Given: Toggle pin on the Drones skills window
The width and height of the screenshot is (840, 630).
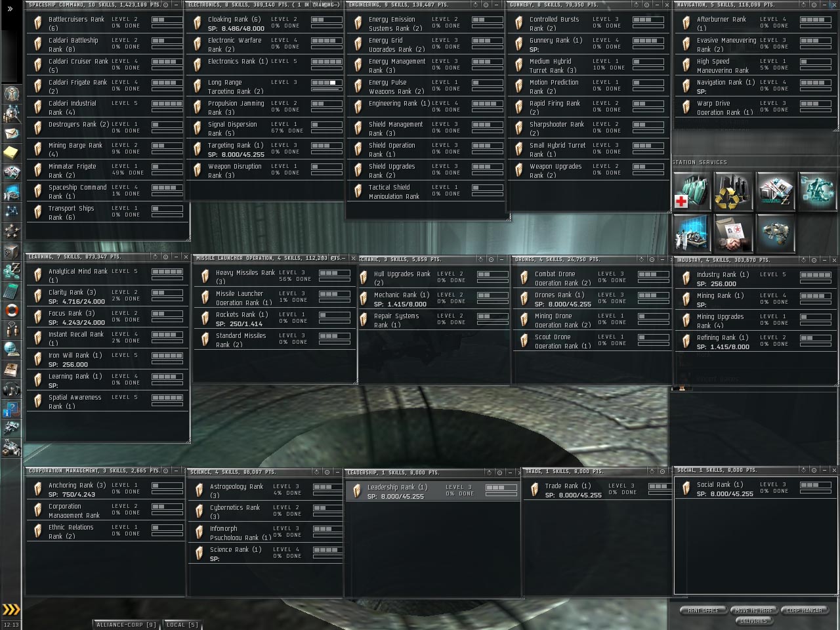Looking at the screenshot, I should (x=642, y=260).
